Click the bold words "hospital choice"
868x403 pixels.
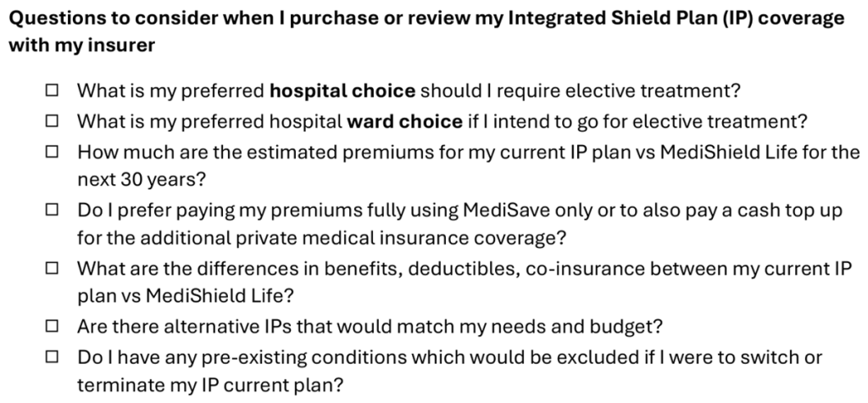pos(342,90)
